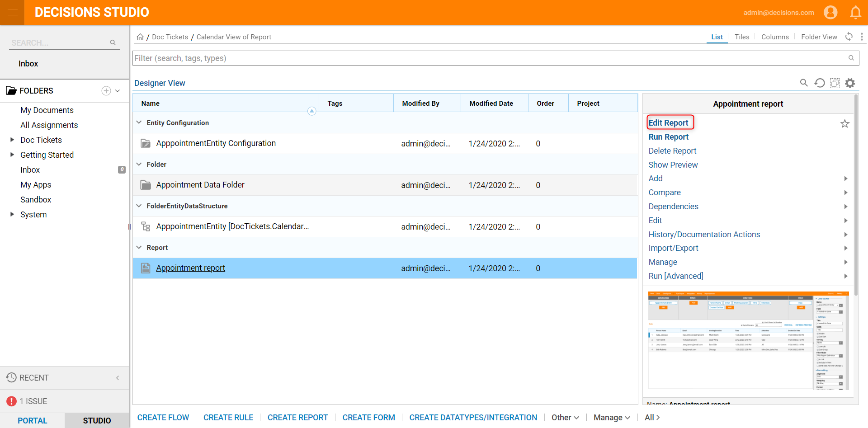Open the Appointment report preview thumbnail
The width and height of the screenshot is (868, 428).
748,340
